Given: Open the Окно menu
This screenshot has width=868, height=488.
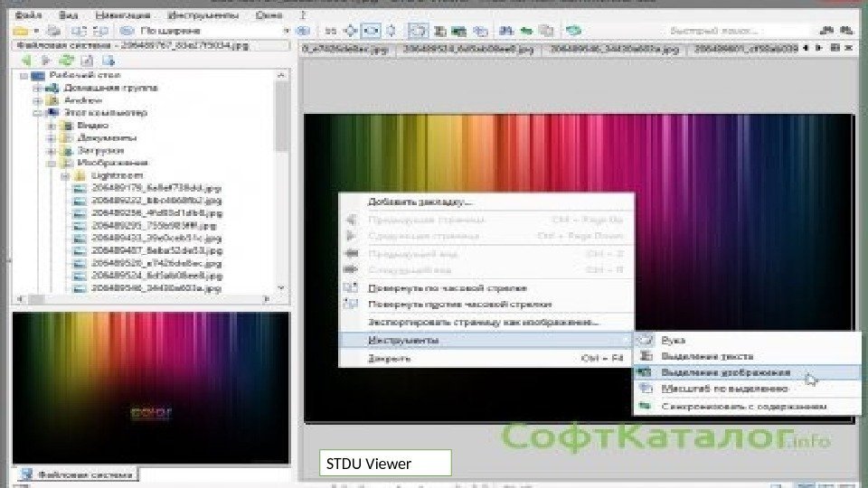Looking at the screenshot, I should coord(269,15).
